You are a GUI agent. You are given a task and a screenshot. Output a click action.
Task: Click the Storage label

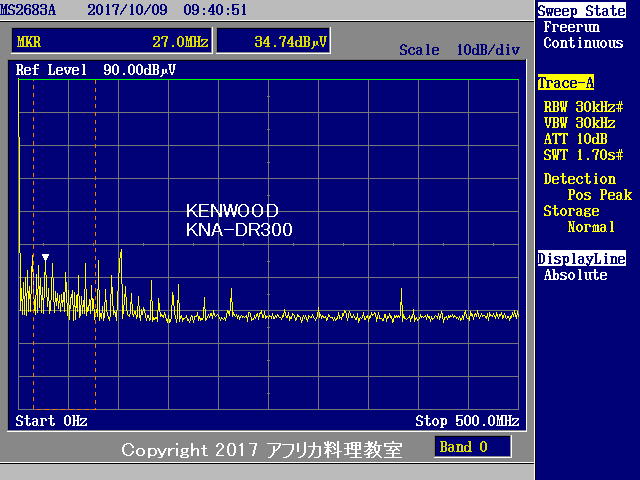tap(571, 211)
